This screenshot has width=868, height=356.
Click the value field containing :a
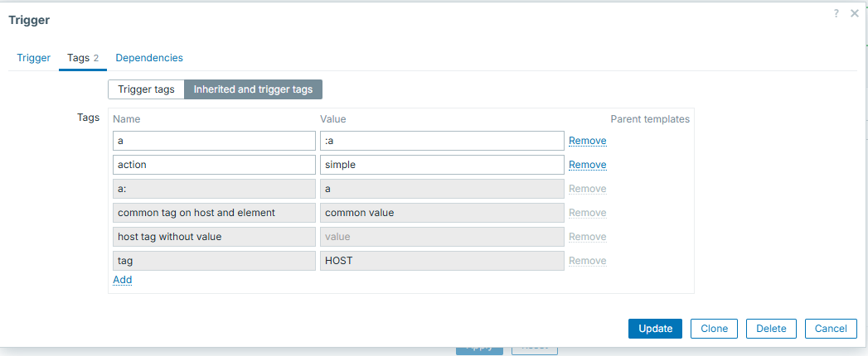[x=441, y=141]
